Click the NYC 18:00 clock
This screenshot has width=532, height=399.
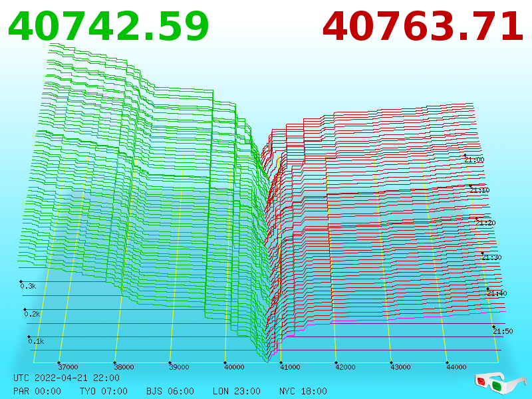pyautogui.click(x=303, y=391)
